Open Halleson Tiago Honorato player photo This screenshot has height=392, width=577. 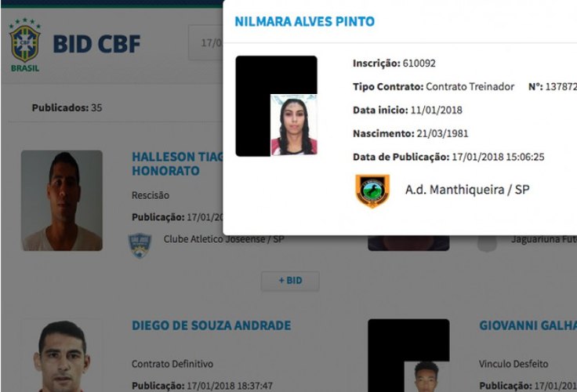[x=62, y=201]
